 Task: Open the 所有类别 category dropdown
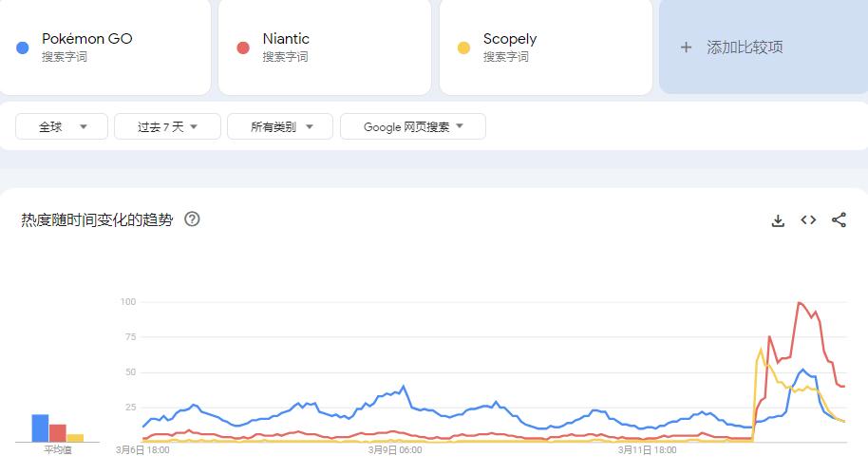click(280, 126)
